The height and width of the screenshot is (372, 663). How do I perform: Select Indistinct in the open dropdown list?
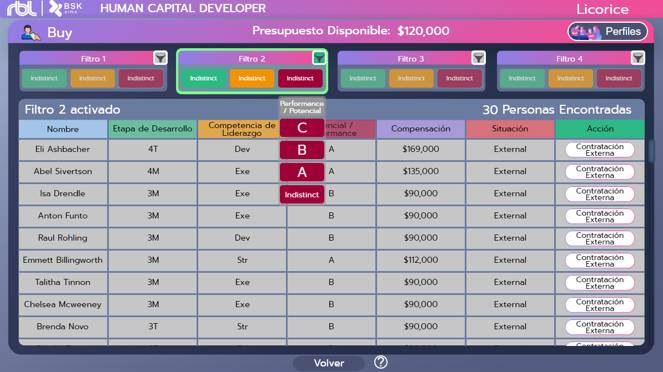(302, 194)
